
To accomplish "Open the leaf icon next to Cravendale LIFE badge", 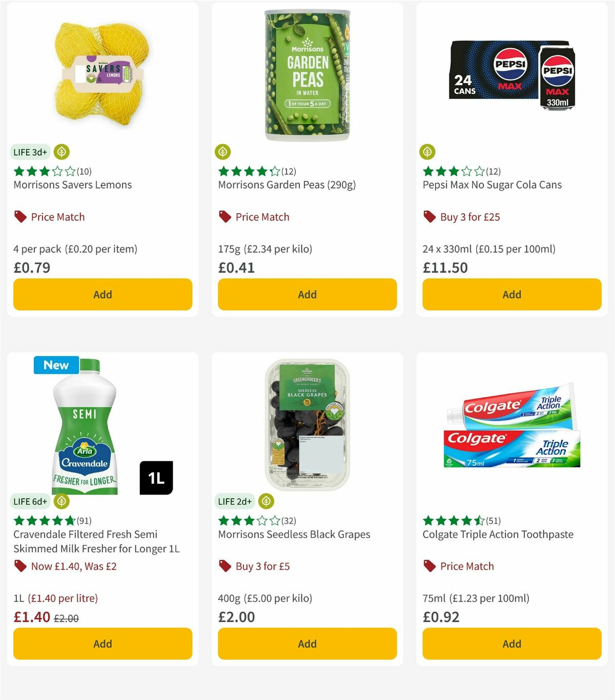I will click(x=61, y=501).
